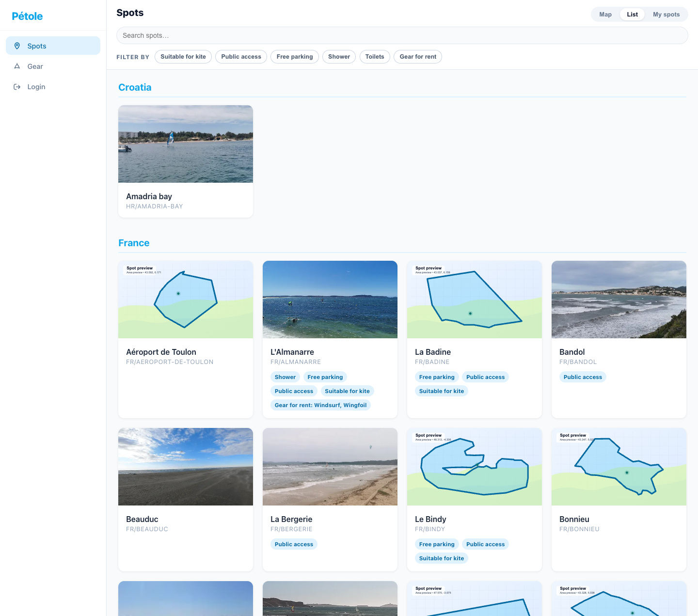Viewport: 698px width, 616px height.
Task: Open the Bandol coastline photo
Action: tap(619, 300)
